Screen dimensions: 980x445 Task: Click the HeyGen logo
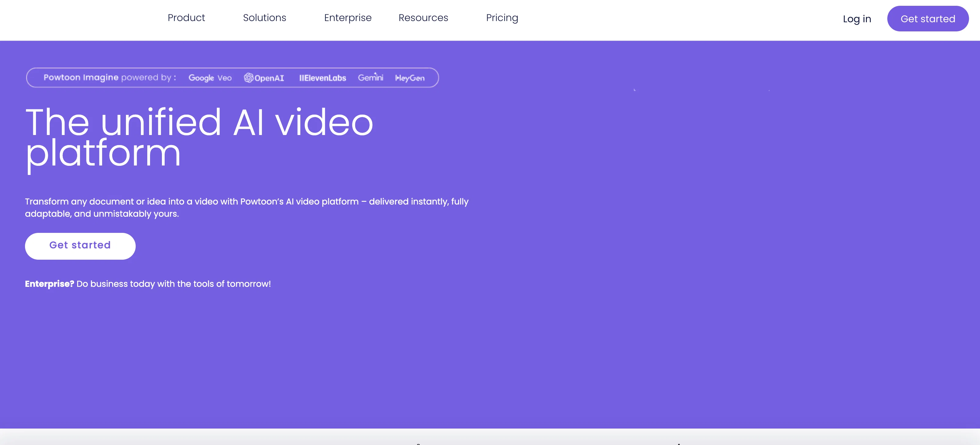(x=410, y=78)
